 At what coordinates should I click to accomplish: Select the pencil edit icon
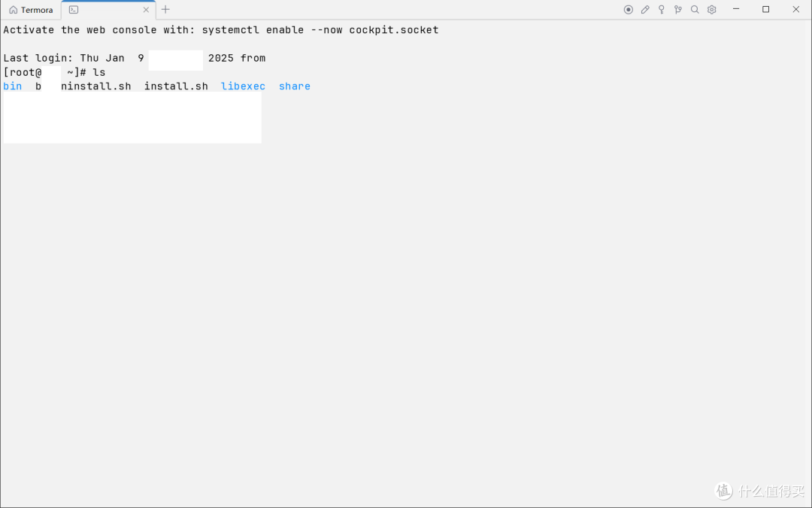pos(645,9)
